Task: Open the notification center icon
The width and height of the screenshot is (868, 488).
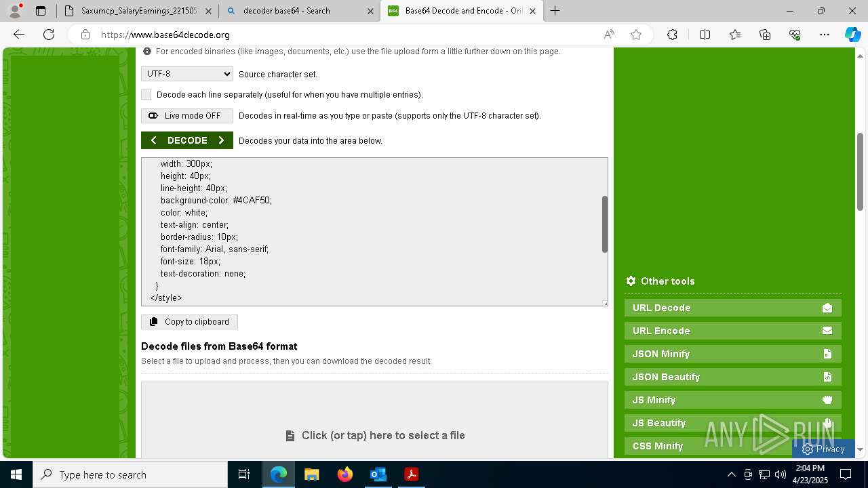Action: pos(846,474)
